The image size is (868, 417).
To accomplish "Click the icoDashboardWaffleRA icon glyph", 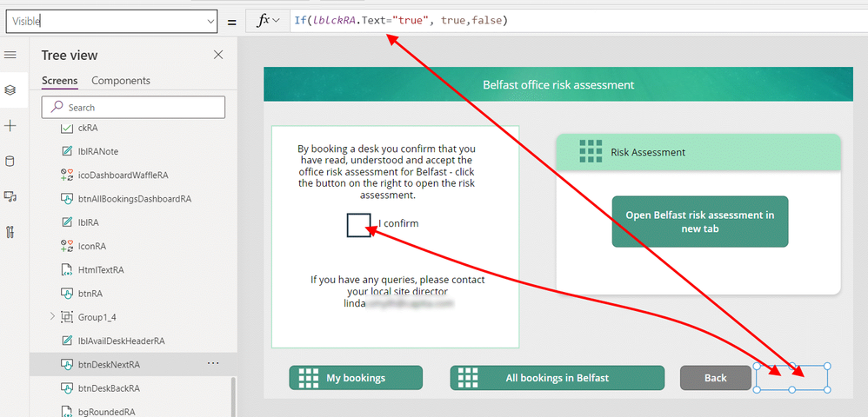I will (67, 175).
